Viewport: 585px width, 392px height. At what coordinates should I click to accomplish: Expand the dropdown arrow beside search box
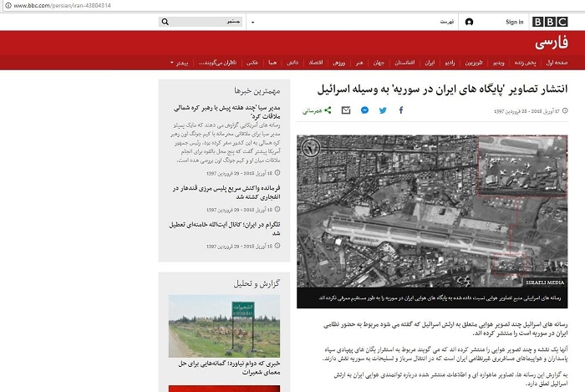tap(252, 23)
